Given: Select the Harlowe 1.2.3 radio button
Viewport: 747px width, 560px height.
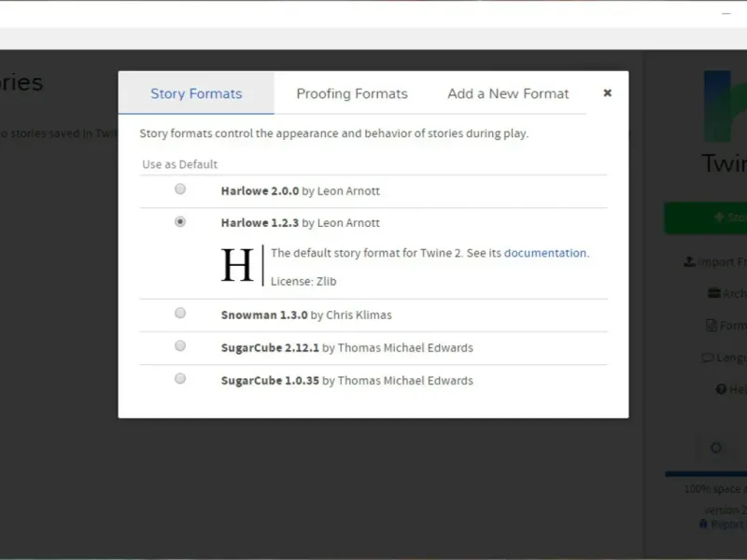Looking at the screenshot, I should 180,221.
